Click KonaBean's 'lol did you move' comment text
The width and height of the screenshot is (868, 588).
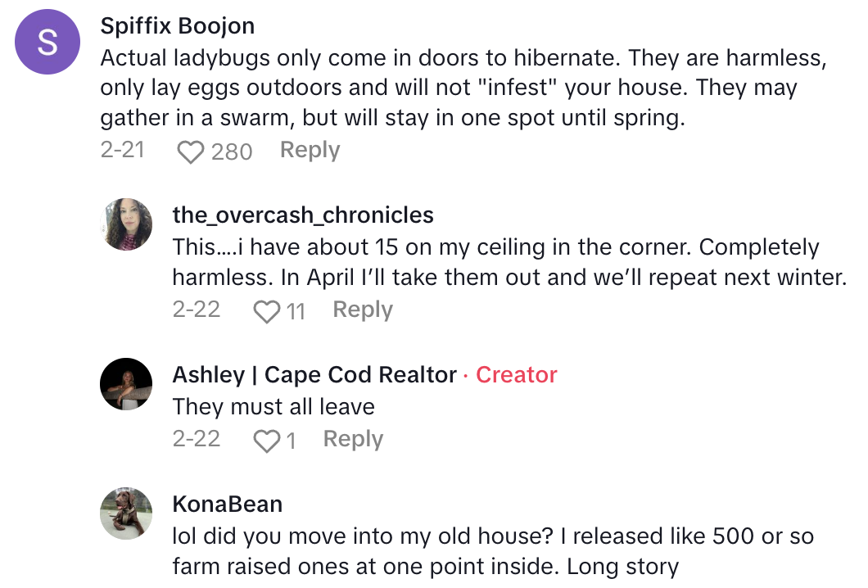click(x=493, y=551)
